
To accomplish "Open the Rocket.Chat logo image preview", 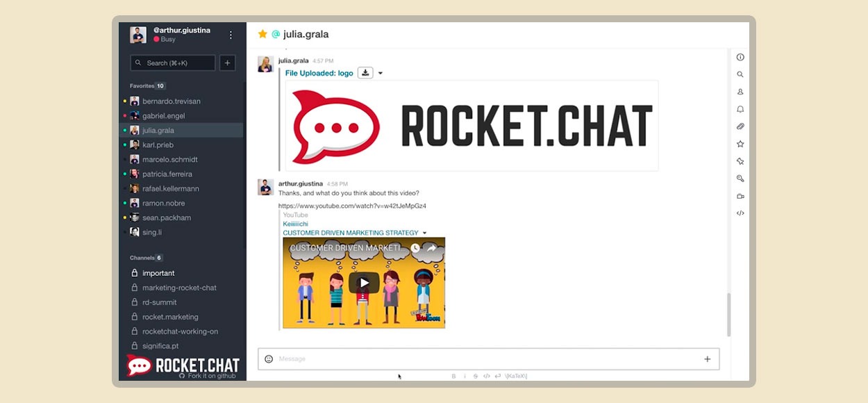I will [x=472, y=126].
